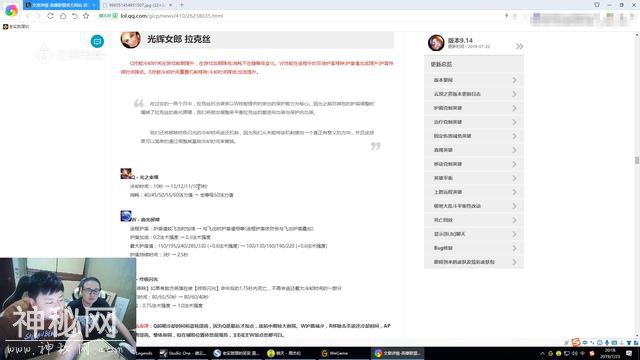Expand fifth sidebar row chevron
Screen dimensions: 640x360
click(x=514, y=136)
